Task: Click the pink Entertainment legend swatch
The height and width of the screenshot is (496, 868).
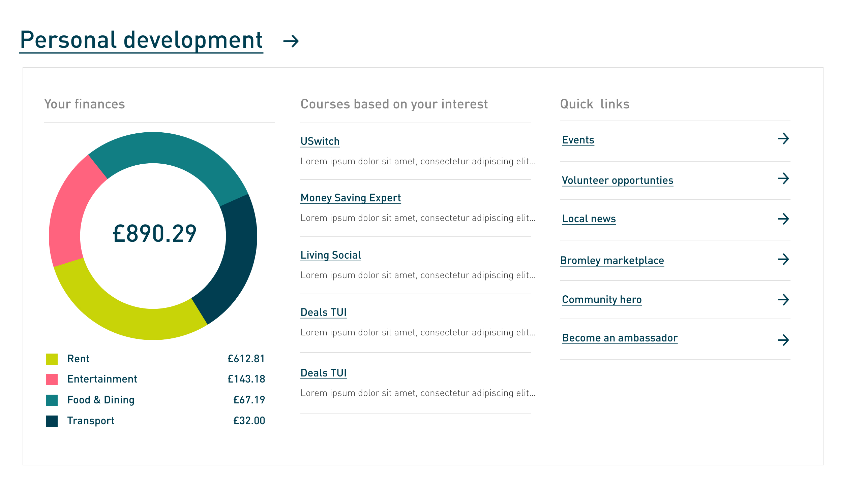Action: pos(52,379)
